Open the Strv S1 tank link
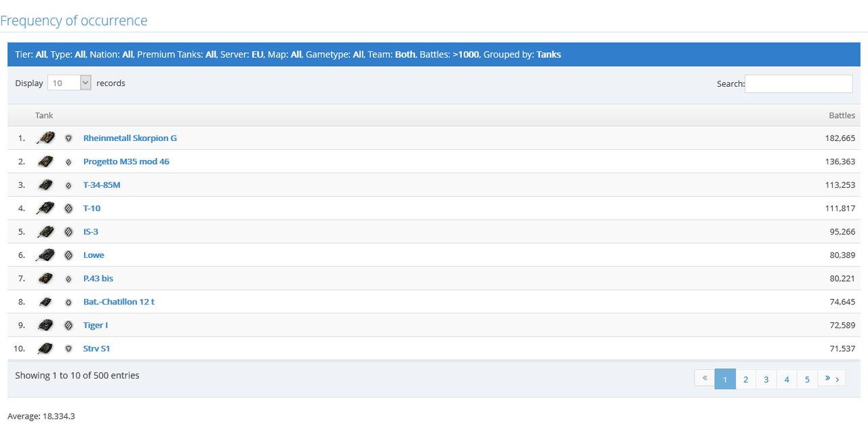This screenshot has width=868, height=428. click(x=96, y=349)
